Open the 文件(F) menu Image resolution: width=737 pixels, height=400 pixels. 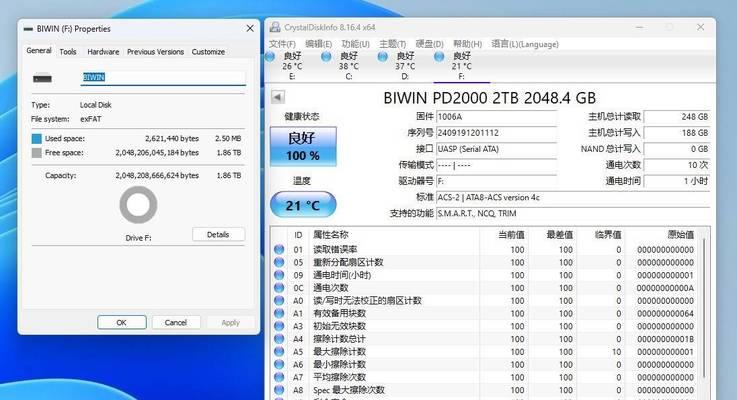point(282,44)
